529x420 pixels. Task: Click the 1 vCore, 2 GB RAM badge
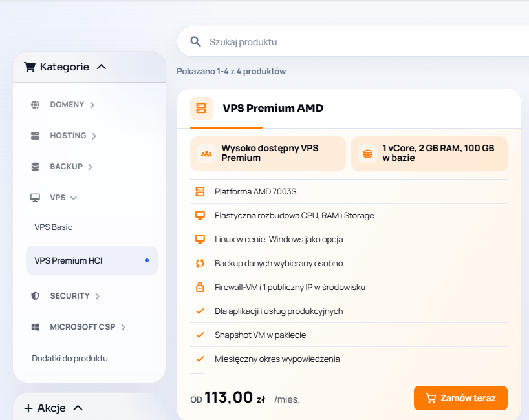(429, 154)
